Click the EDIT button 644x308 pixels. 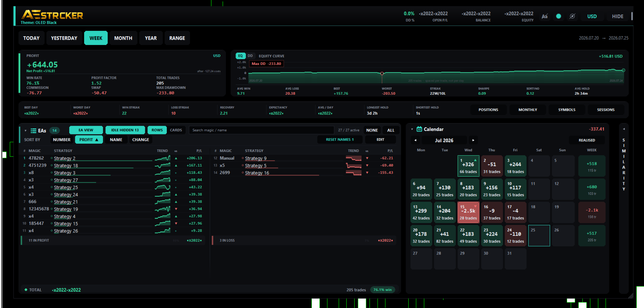point(380,140)
